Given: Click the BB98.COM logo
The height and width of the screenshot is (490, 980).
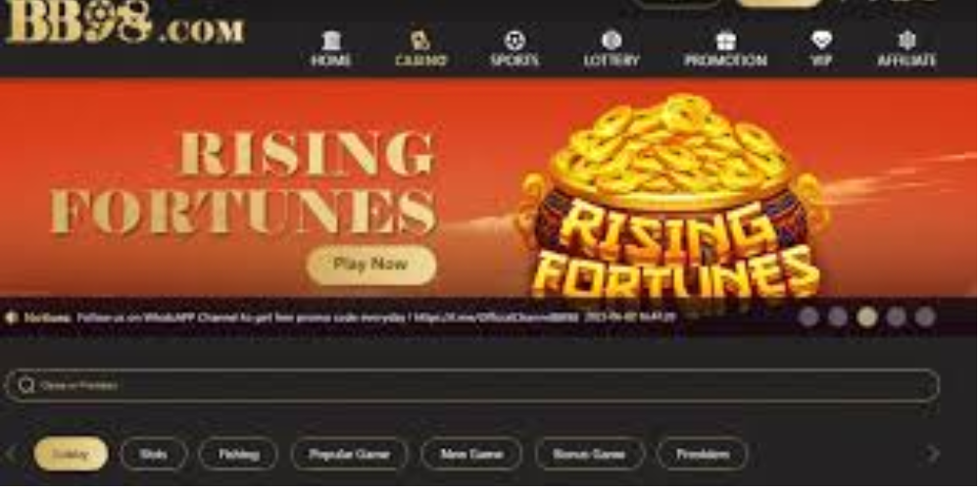Looking at the screenshot, I should pos(125,23).
